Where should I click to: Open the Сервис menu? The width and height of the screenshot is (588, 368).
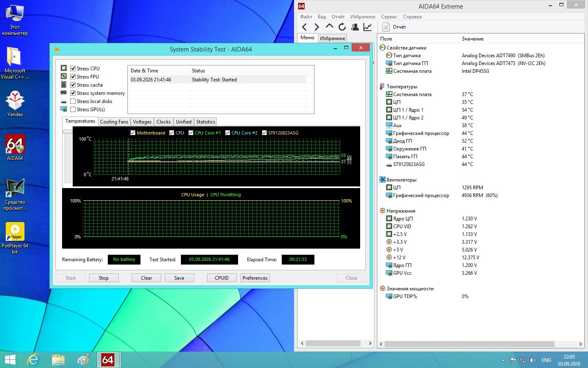389,17
